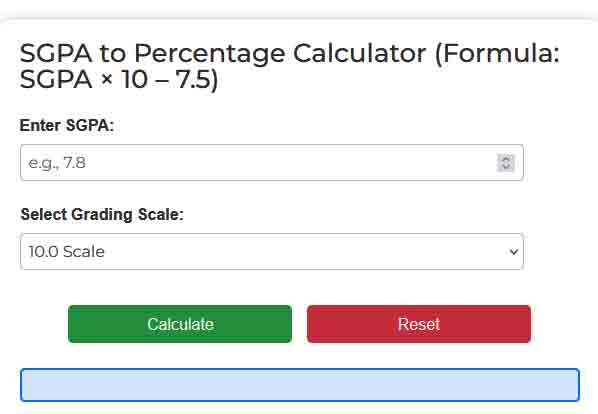The width and height of the screenshot is (598, 414).
Task: Click the green Calculate button
Action: (180, 324)
